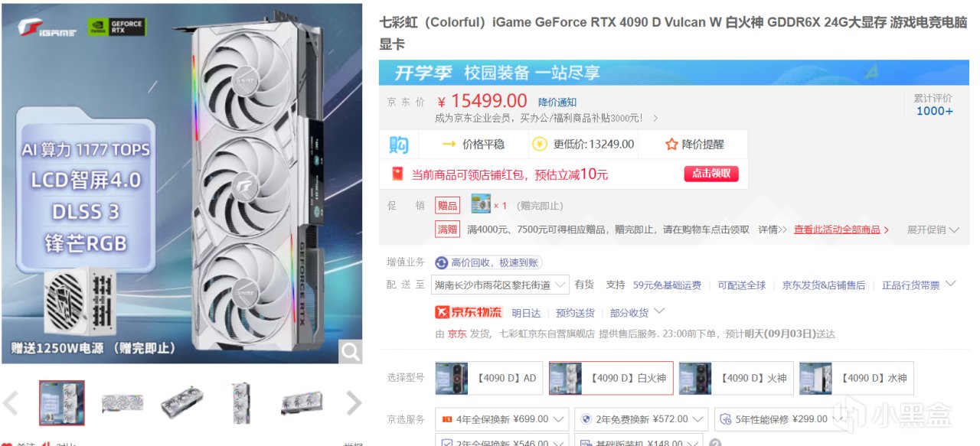Expand the 4年全保换新 ¥699.00 service dropdown
Viewport: 980px width, 446px height.
(501, 419)
